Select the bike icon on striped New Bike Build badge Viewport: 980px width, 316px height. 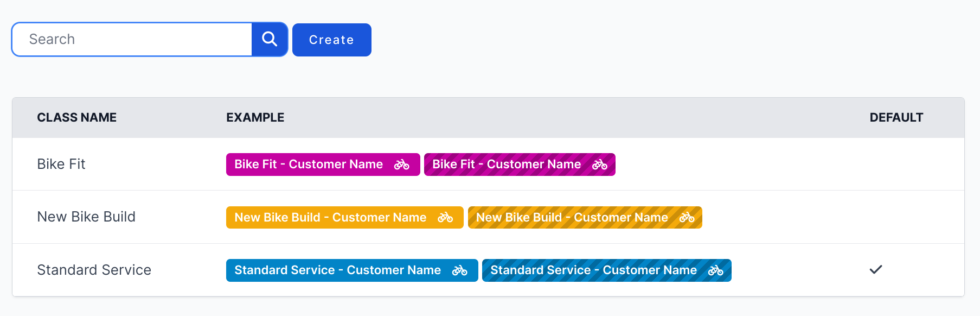(687, 217)
